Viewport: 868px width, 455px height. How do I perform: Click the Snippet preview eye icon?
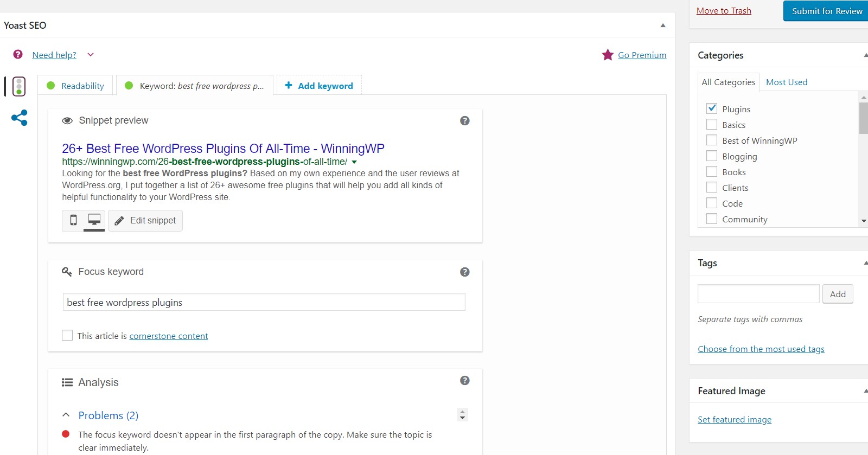(x=67, y=120)
